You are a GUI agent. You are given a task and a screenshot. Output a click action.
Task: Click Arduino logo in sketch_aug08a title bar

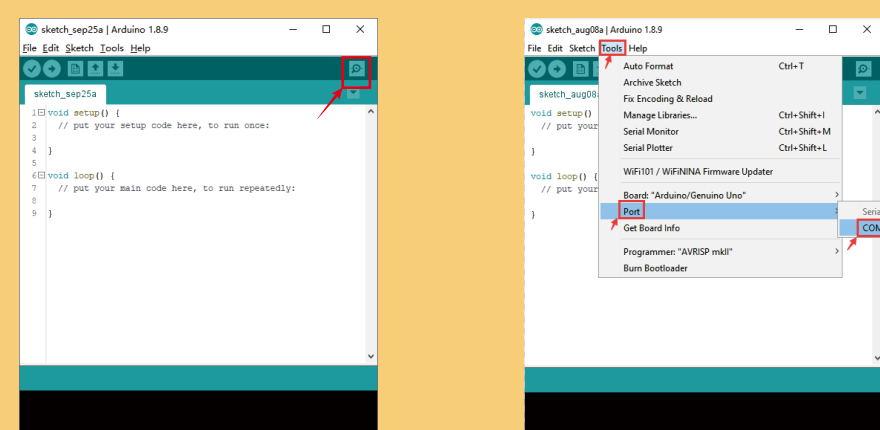coord(537,29)
